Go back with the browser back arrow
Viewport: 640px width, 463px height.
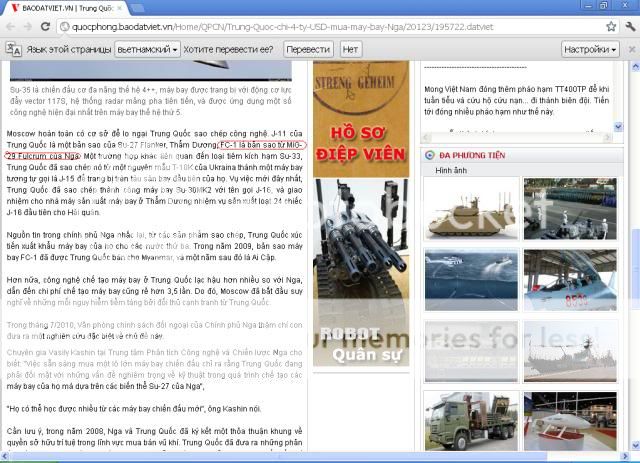click(x=11, y=27)
